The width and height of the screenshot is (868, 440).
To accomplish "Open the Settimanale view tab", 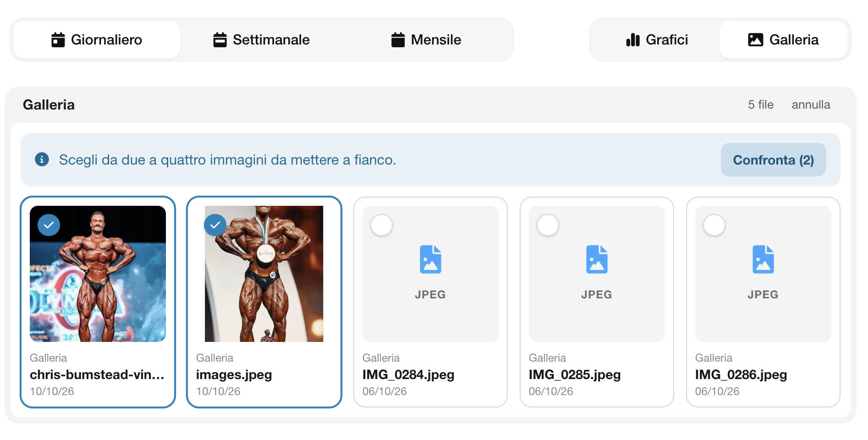I will tap(261, 40).
